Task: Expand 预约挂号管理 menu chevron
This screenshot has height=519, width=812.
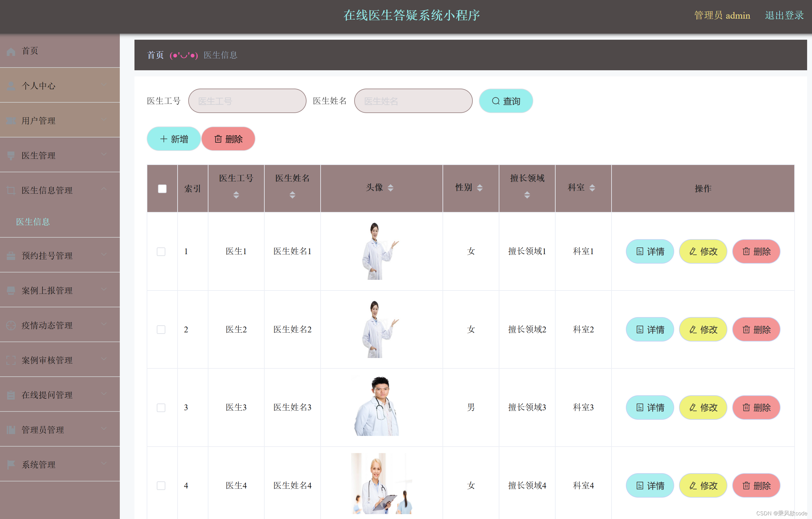Action: pos(104,255)
